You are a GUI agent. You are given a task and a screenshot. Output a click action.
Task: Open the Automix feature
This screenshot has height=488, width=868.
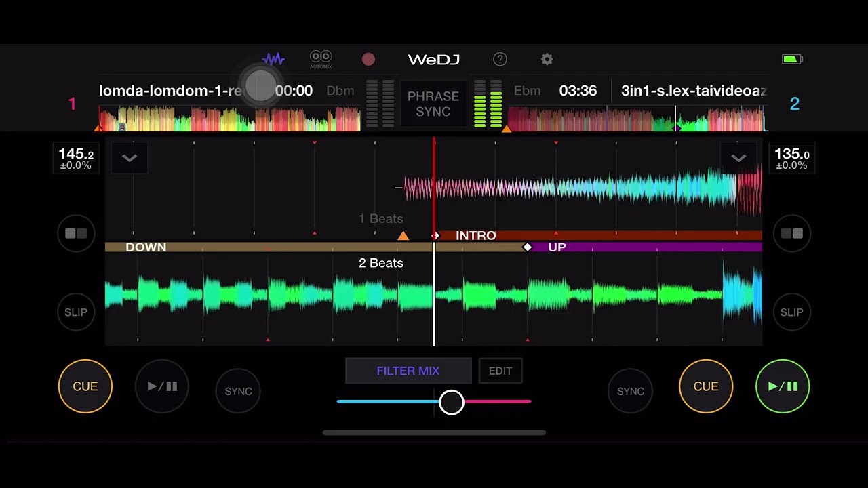[x=321, y=60]
